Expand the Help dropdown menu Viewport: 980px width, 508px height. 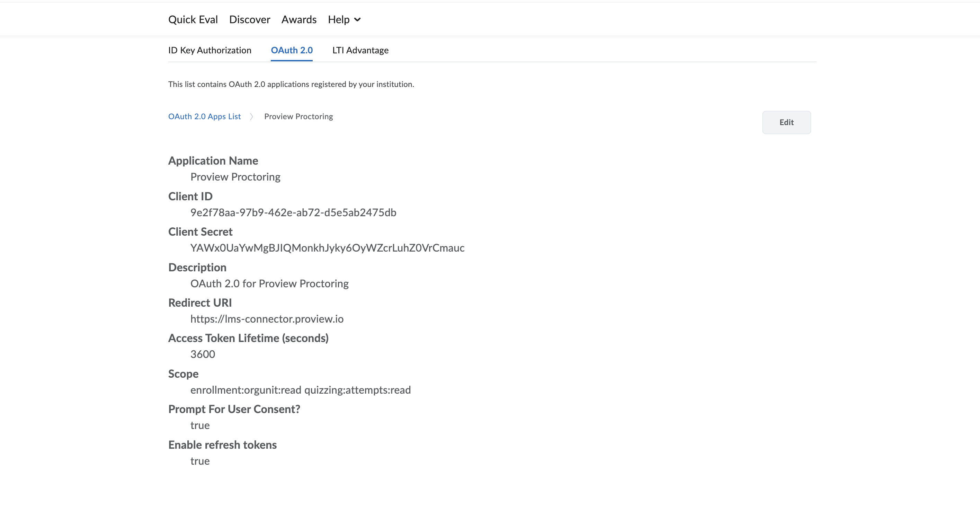[339, 19]
